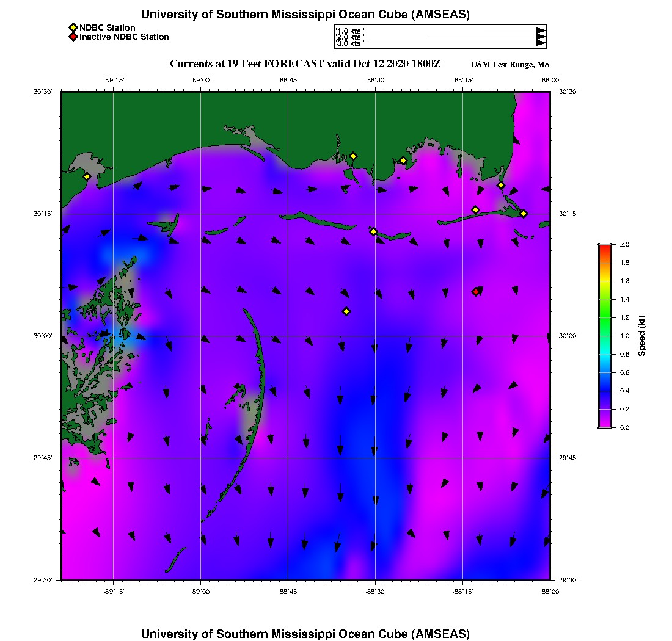Click the easternmost yellow NDBC station marker

[x=524, y=213]
